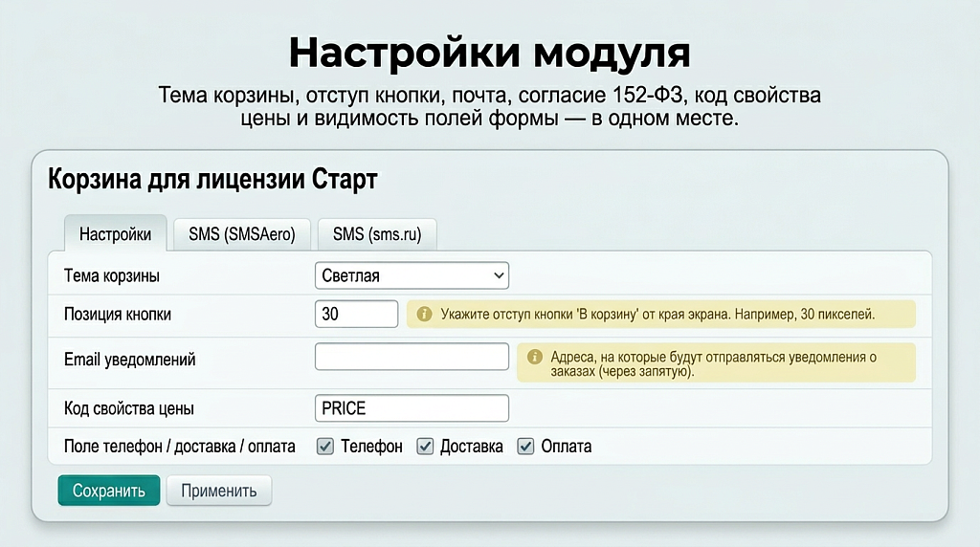Click the Применить button

point(219,491)
